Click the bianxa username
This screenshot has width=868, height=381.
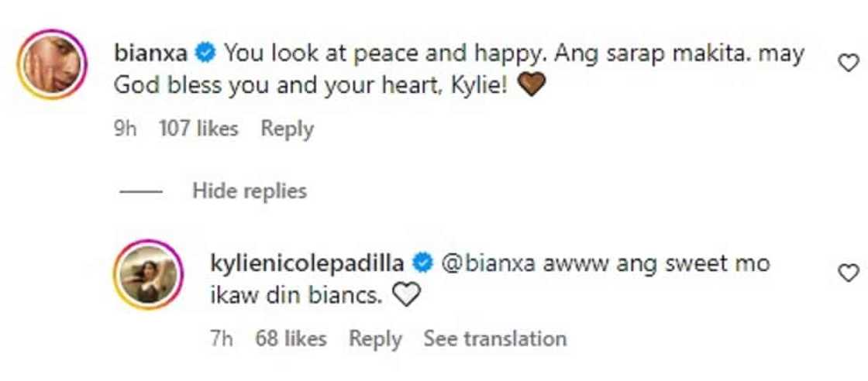[151, 54]
